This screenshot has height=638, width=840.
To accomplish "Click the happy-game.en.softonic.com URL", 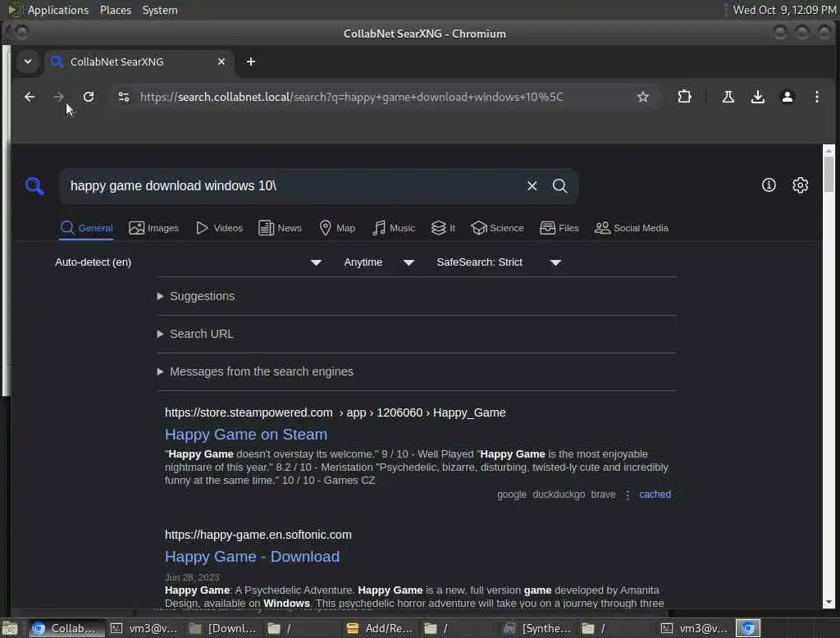I will [x=258, y=535].
